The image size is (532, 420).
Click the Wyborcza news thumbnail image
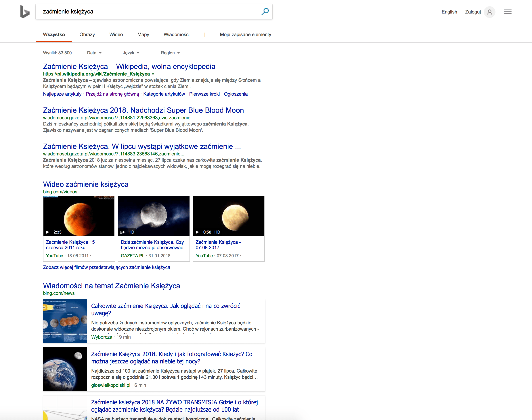pos(65,321)
